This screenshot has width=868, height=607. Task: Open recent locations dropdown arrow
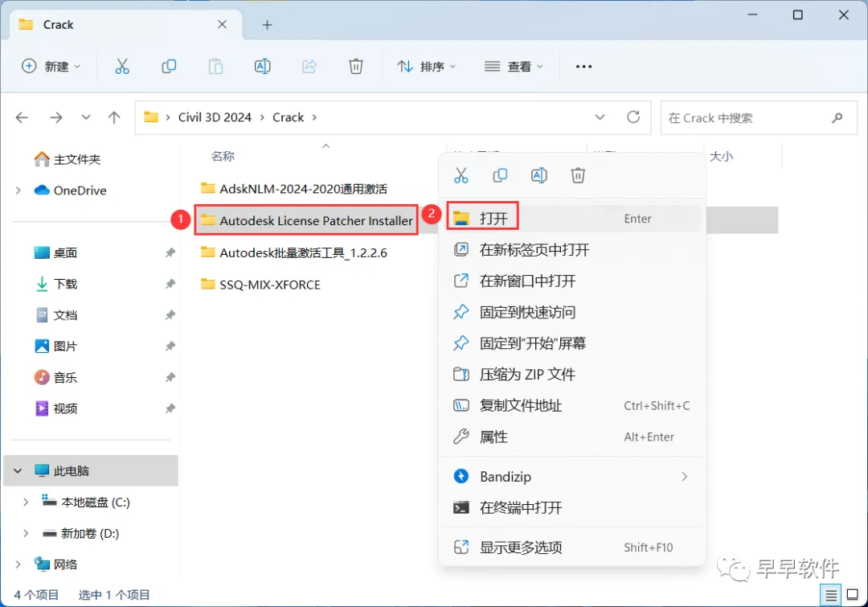[x=86, y=117]
